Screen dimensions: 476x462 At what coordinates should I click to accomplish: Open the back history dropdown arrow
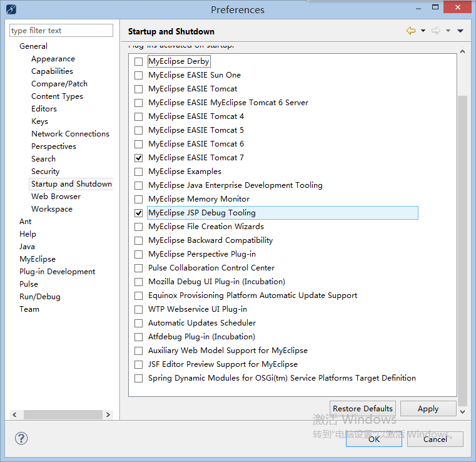[423, 31]
